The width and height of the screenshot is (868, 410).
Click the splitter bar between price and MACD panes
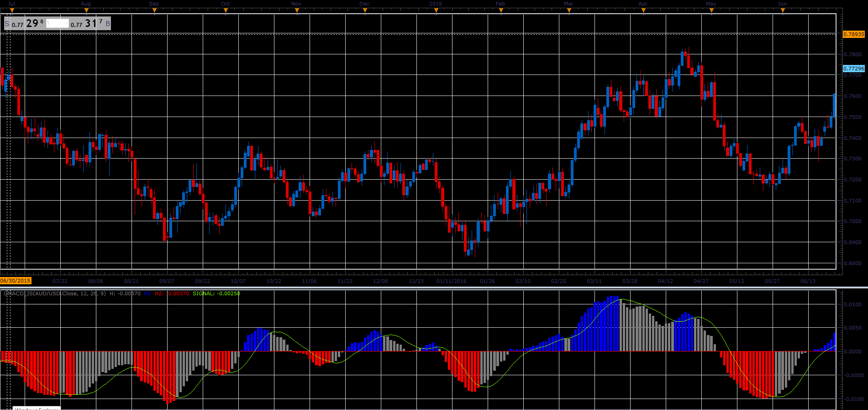(x=434, y=288)
